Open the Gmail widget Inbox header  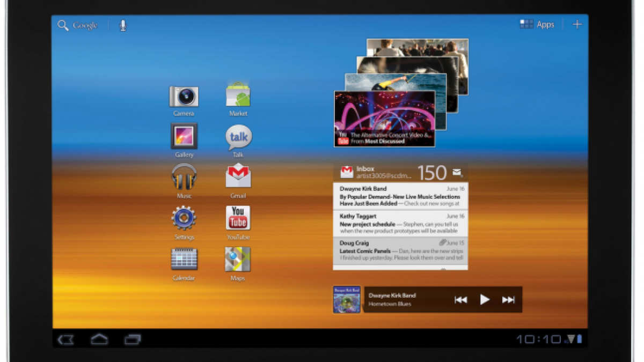(x=400, y=172)
